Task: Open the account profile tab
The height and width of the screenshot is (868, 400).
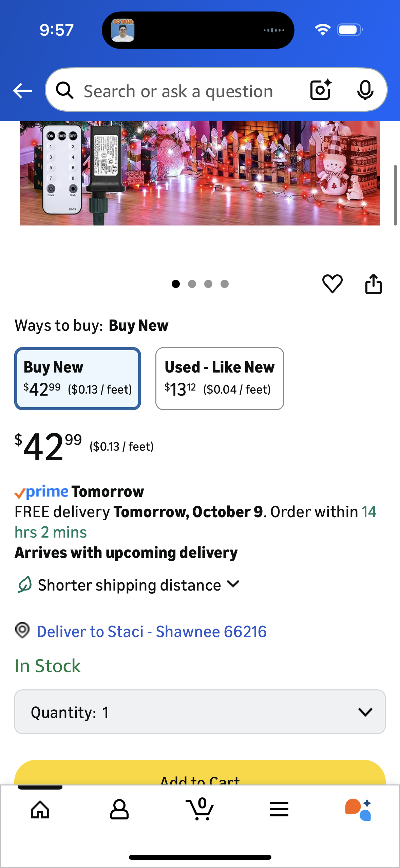Action: (x=119, y=809)
